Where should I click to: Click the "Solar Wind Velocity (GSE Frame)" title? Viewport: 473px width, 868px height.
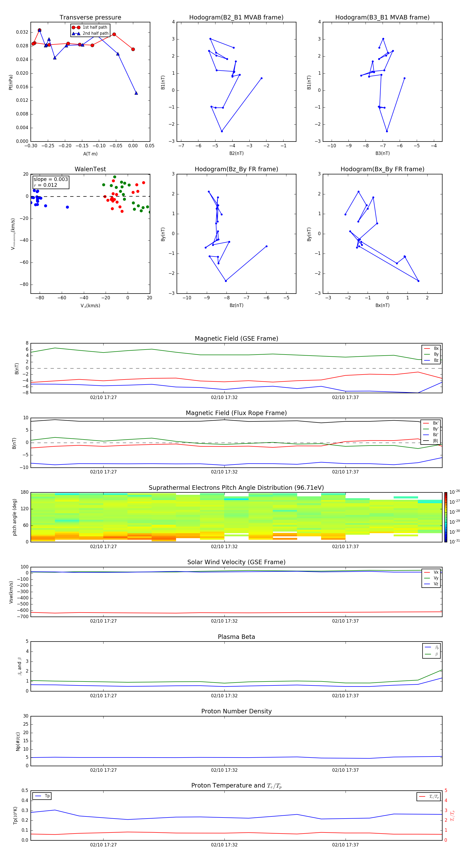tap(236, 562)
